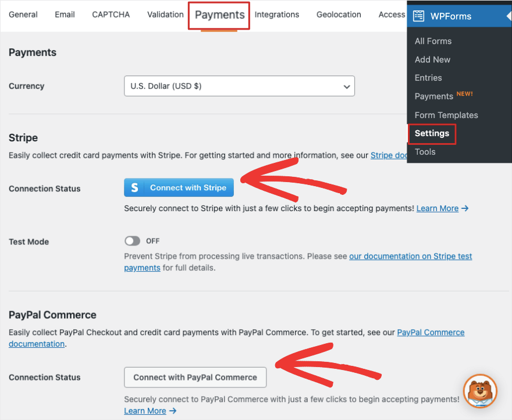Viewport: 512px width, 420px height.
Task: Open the CAPTCHA tab
Action: [x=111, y=15]
